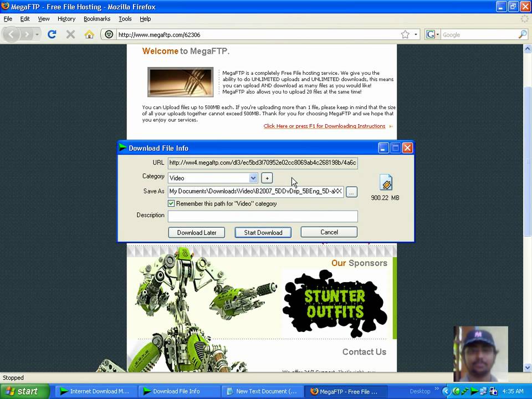Click the Firefox Back arrow button

(x=11, y=34)
